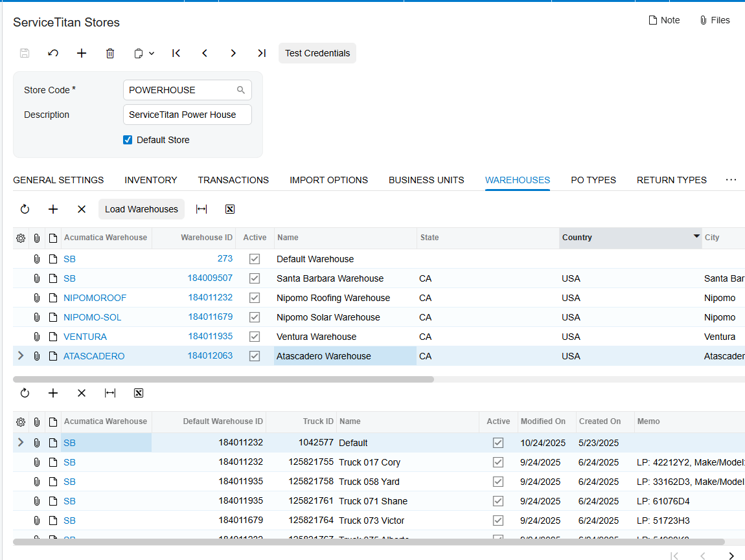Expand the Default truck row chevron

pyautogui.click(x=21, y=442)
